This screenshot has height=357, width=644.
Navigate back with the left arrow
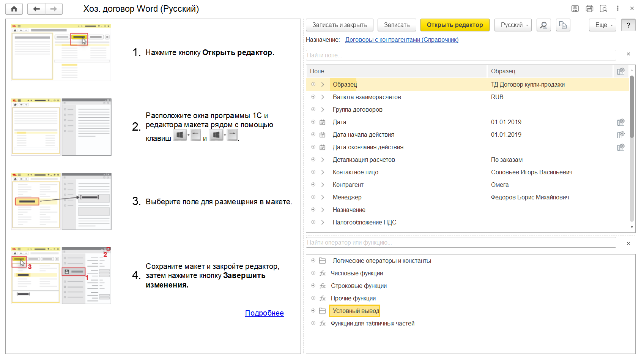tap(36, 9)
